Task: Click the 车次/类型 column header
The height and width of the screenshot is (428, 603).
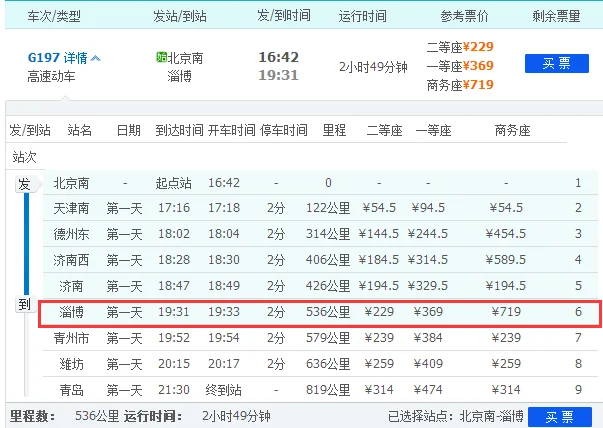Action: pyautogui.click(x=54, y=16)
